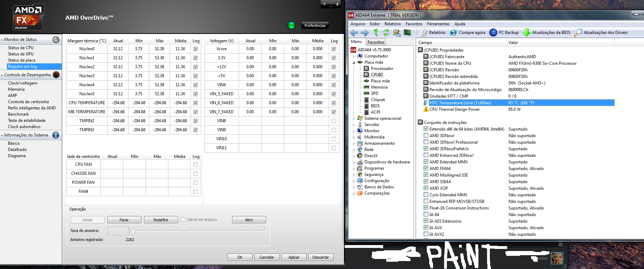Screen dimensions: 644x269
Task: Click the Redefinir button
Action: [161, 220]
